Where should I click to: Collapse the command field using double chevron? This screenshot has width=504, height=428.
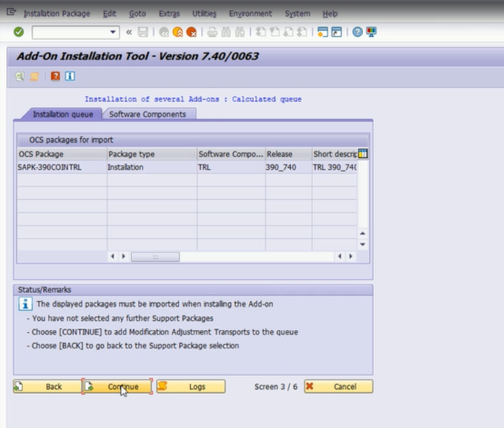pos(129,32)
